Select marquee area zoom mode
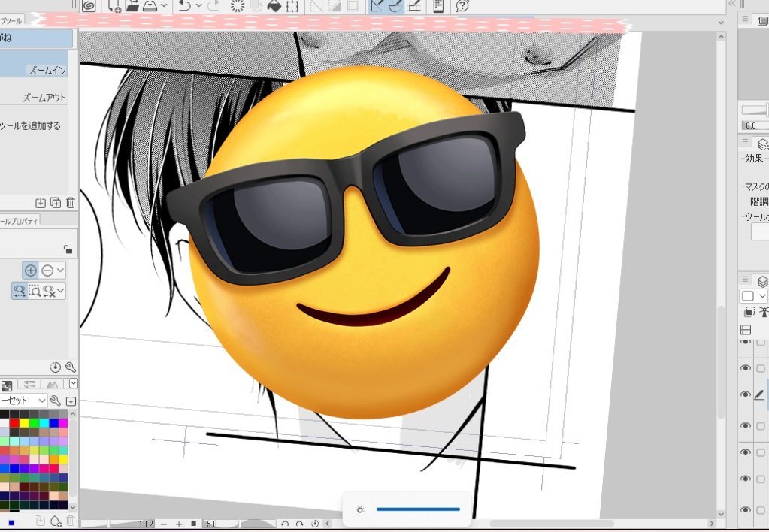Image resolution: width=769 pixels, height=532 pixels. click(35, 291)
